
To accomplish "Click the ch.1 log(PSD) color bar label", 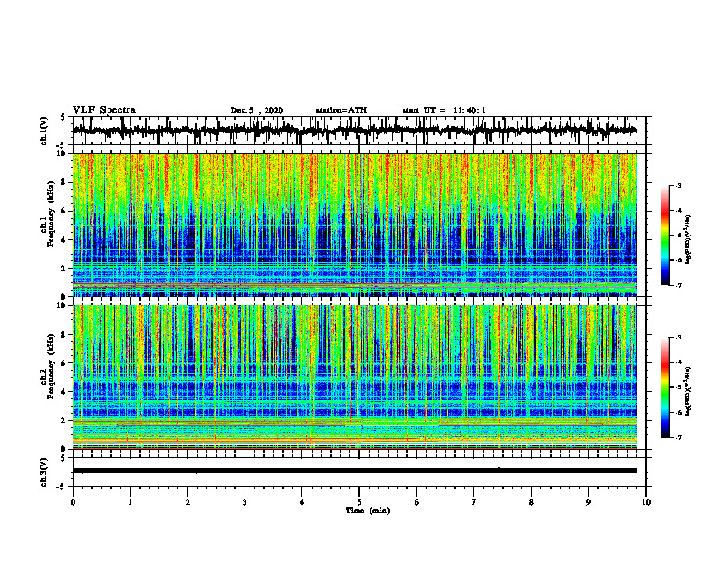I will pyautogui.click(x=689, y=239).
